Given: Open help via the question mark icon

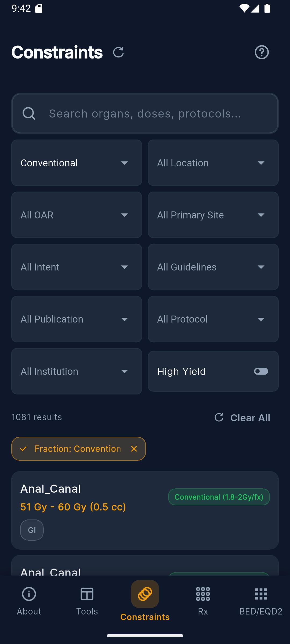Looking at the screenshot, I should pos(262,52).
